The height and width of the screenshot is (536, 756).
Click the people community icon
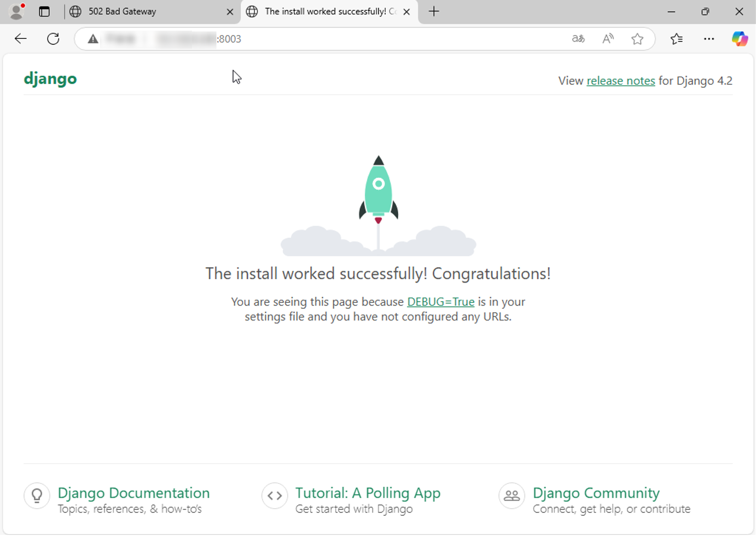tap(512, 495)
